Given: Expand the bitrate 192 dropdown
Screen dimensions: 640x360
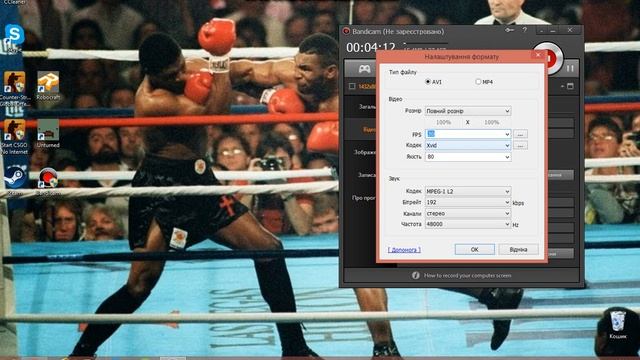Looking at the screenshot, I should coord(468,202).
